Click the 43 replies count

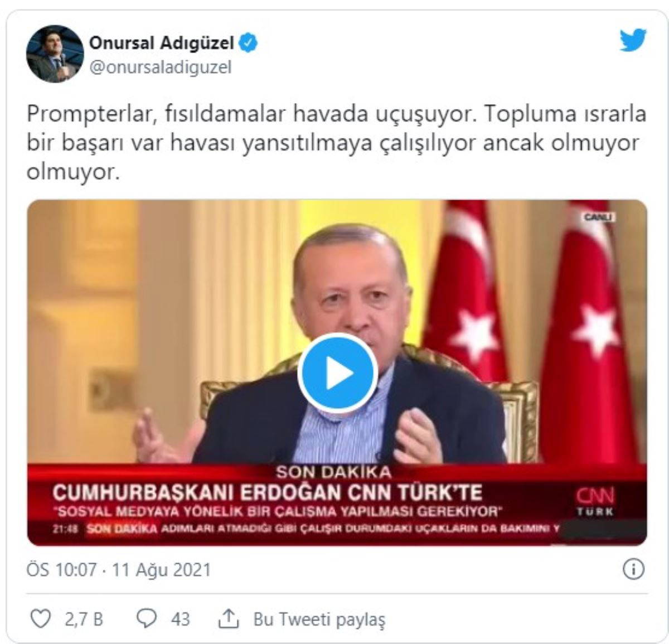tap(180, 619)
